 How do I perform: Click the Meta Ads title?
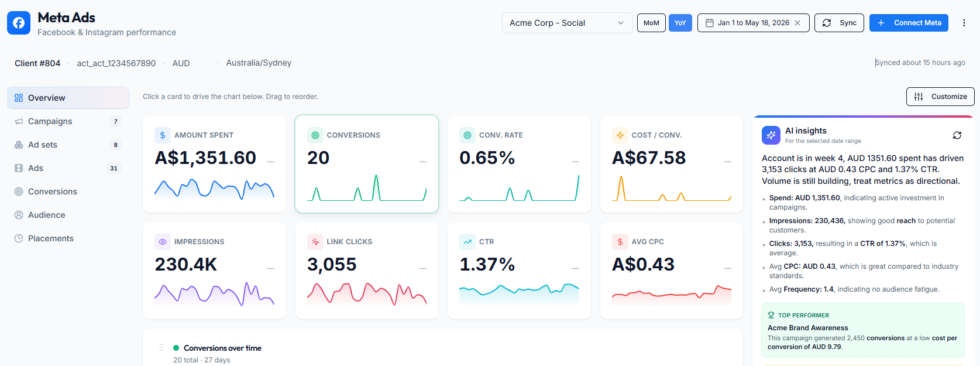coord(66,18)
